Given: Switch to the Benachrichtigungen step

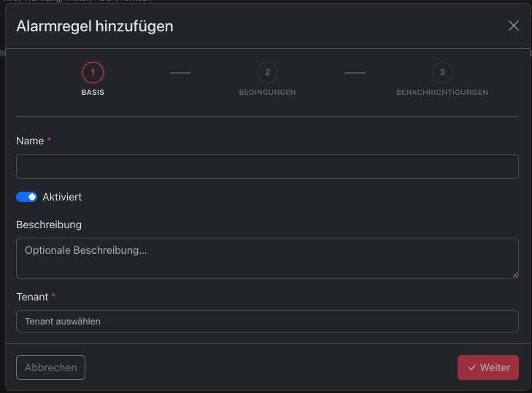Looking at the screenshot, I should pos(442,92).
